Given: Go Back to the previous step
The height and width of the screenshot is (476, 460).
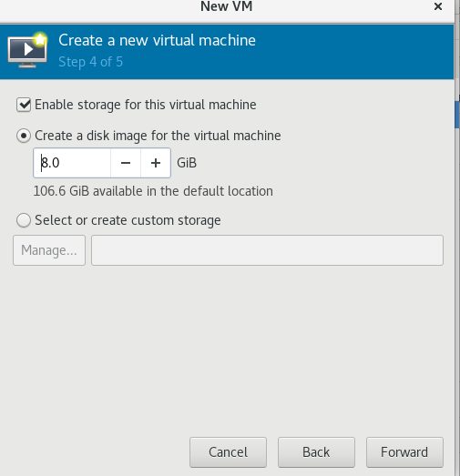Looking at the screenshot, I should pos(316,452).
